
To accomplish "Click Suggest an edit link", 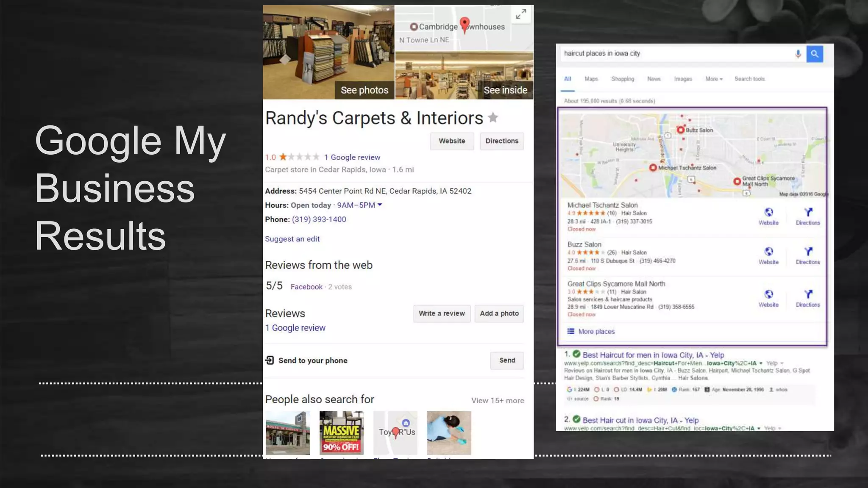I will [x=292, y=239].
